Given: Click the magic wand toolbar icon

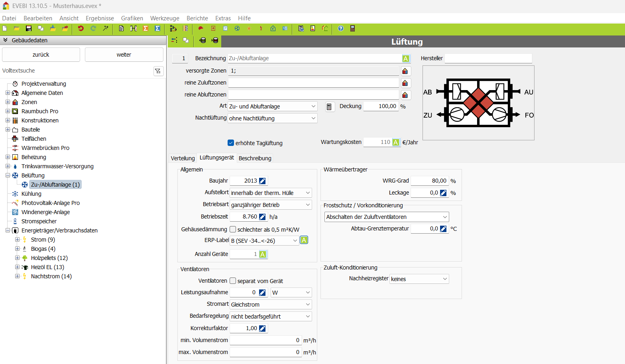Looking at the screenshot, I should click(x=106, y=28).
